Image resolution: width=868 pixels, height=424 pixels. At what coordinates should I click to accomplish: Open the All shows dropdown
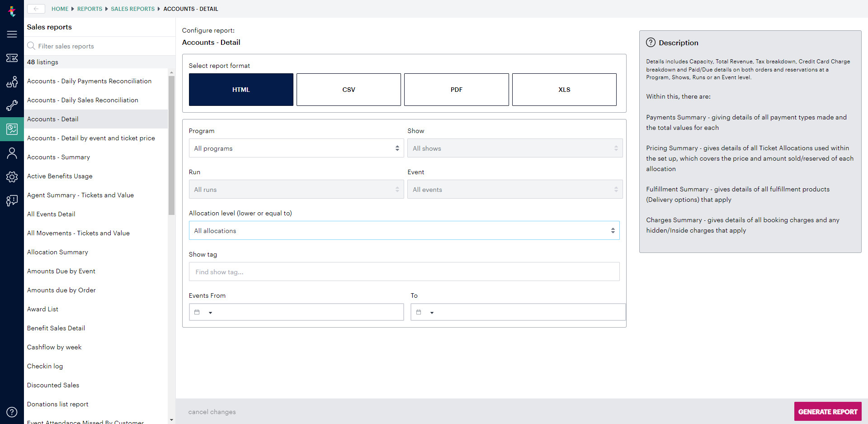(x=515, y=148)
